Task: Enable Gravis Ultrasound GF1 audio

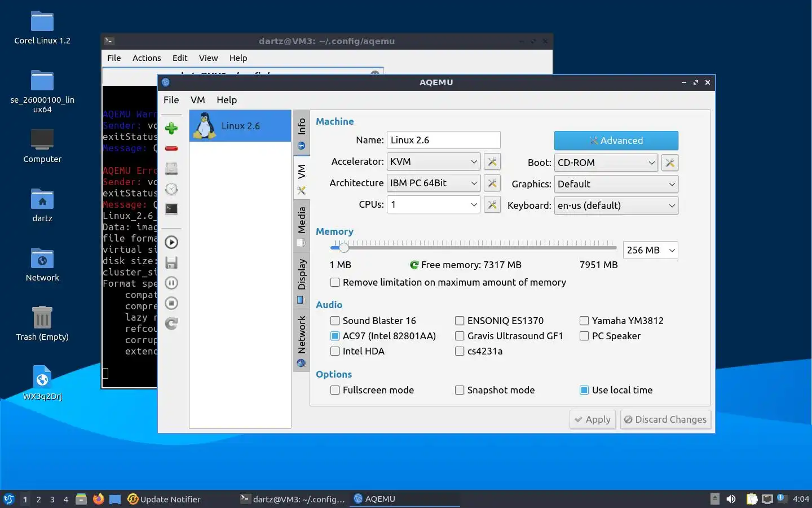Action: [460, 336]
